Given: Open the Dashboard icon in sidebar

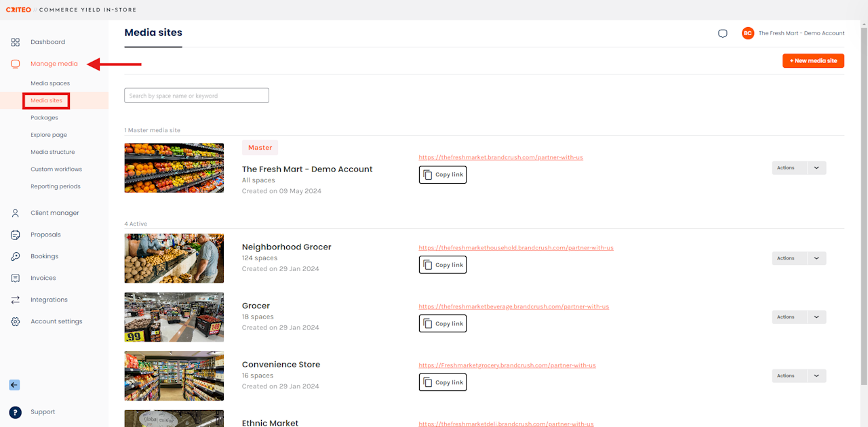Looking at the screenshot, I should point(15,42).
